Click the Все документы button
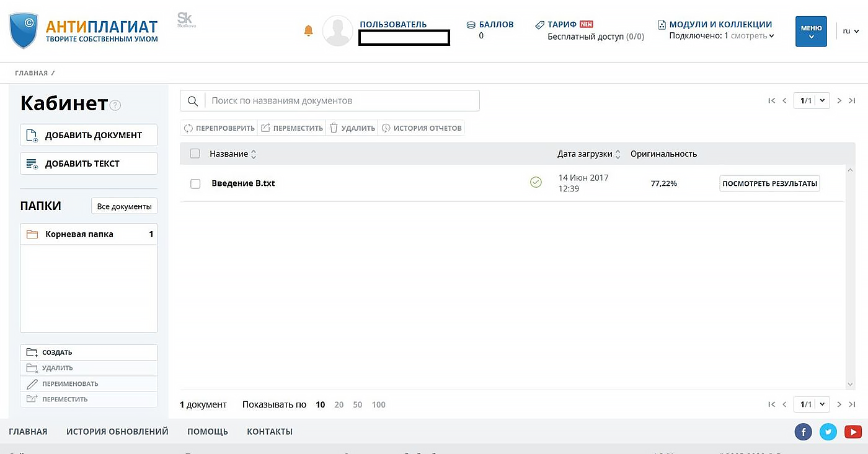Viewport: 868px width, 454px height. (x=124, y=206)
